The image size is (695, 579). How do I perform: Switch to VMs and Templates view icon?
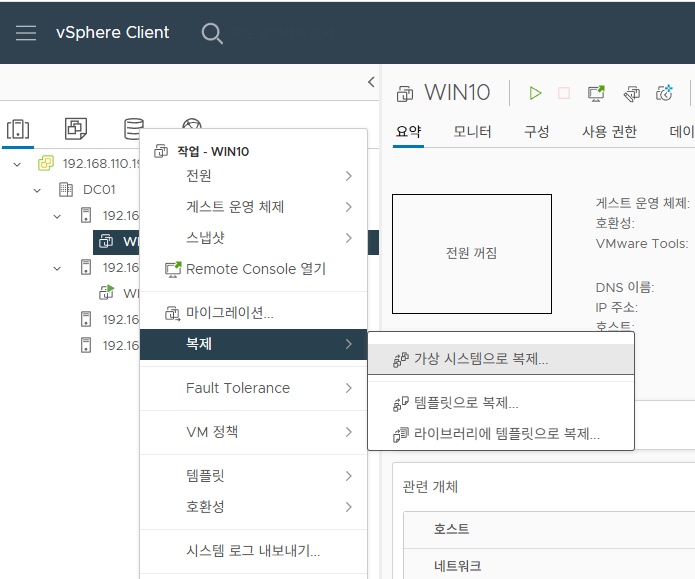[76, 129]
